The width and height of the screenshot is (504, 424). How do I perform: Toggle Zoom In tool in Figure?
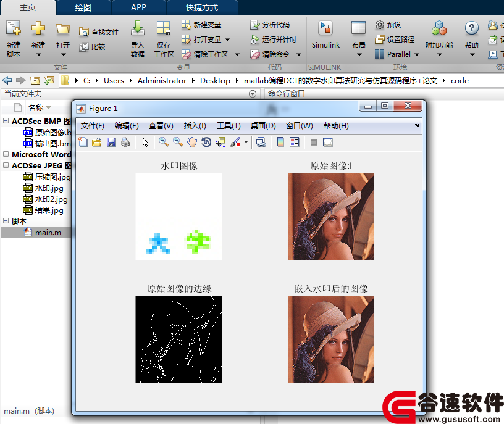click(x=164, y=142)
